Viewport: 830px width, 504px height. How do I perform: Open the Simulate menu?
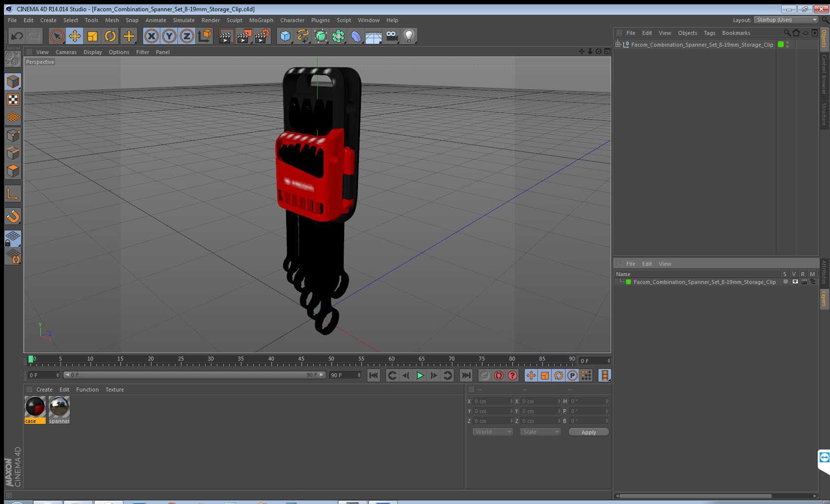[x=184, y=20]
